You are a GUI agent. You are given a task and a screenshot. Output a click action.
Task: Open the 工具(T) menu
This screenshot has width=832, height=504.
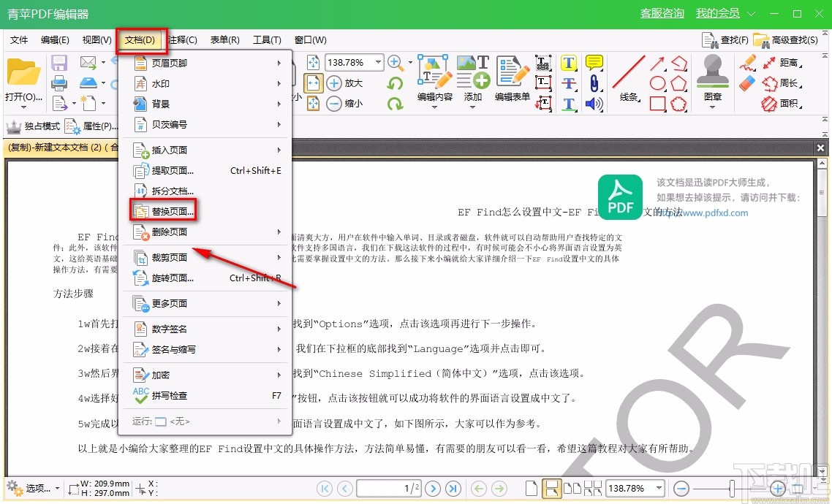pyautogui.click(x=267, y=39)
